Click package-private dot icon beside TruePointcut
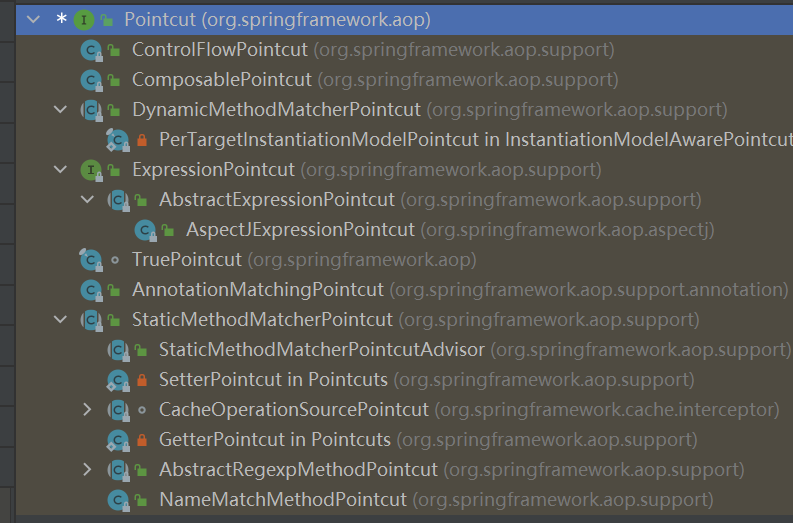 pos(115,260)
